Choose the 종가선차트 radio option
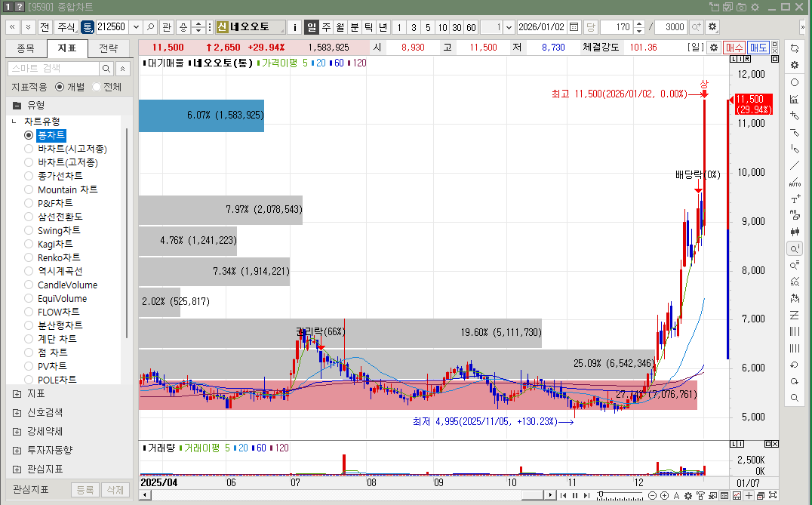This screenshot has height=505, width=812. (29, 176)
